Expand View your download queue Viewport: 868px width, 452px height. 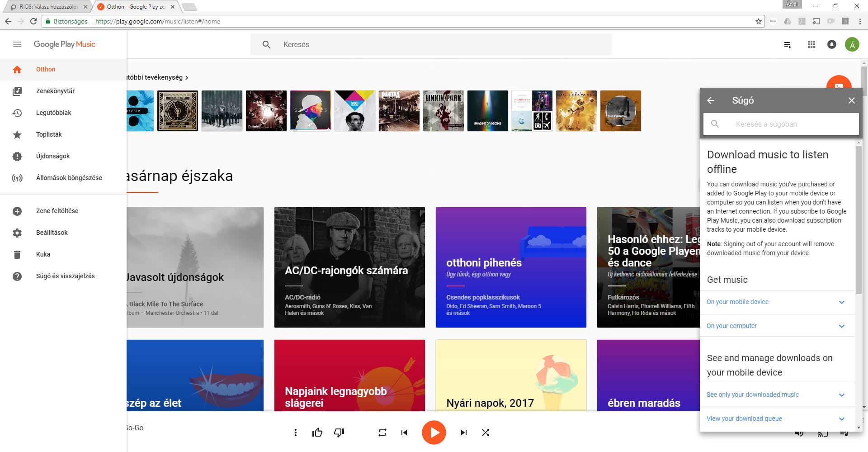(x=777, y=419)
